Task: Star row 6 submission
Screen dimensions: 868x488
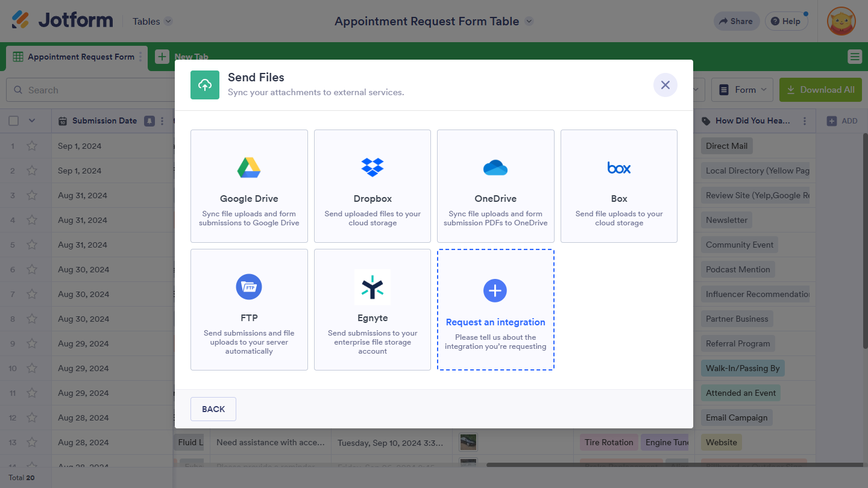Action: click(32, 269)
